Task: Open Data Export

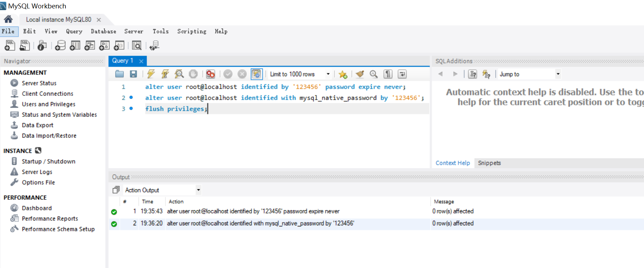Action: tap(37, 125)
